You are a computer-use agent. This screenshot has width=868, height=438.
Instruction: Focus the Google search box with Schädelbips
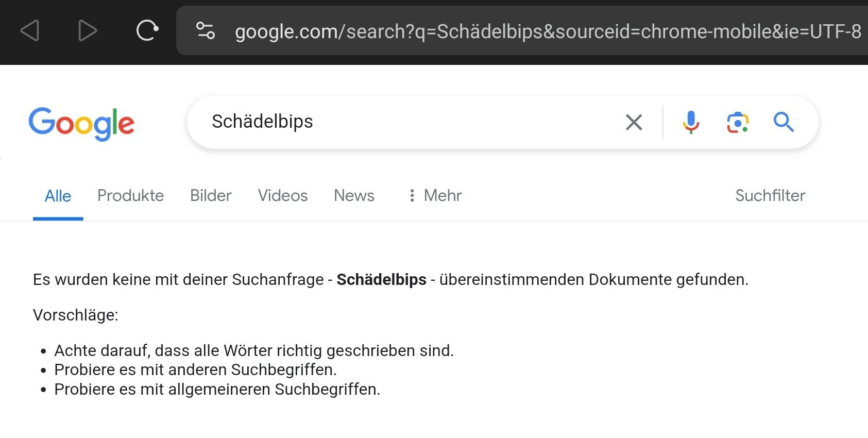coord(402,122)
